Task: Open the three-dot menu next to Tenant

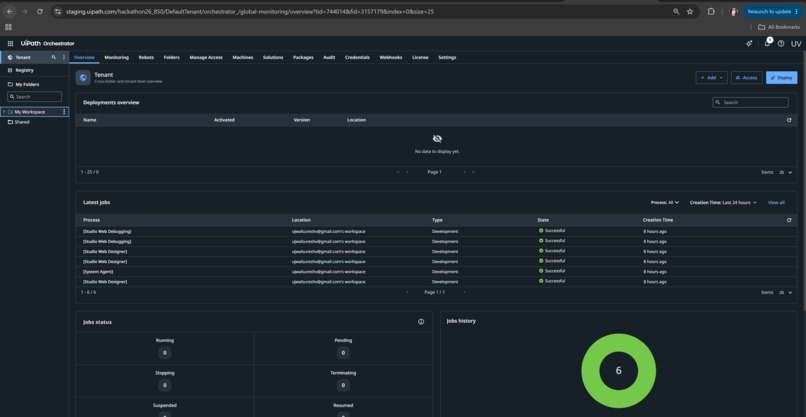Action: [64, 57]
